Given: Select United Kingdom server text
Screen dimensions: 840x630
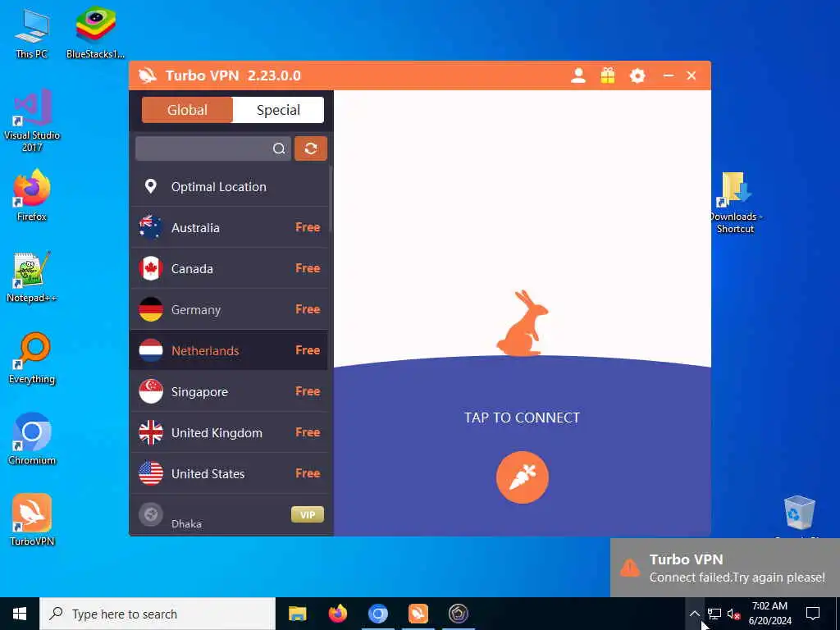Looking at the screenshot, I should [217, 433].
